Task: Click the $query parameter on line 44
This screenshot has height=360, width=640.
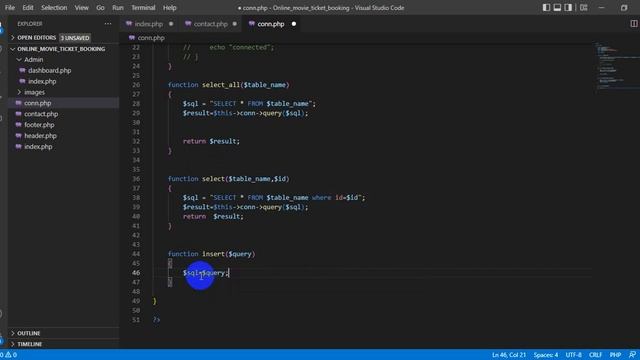Action: point(240,254)
